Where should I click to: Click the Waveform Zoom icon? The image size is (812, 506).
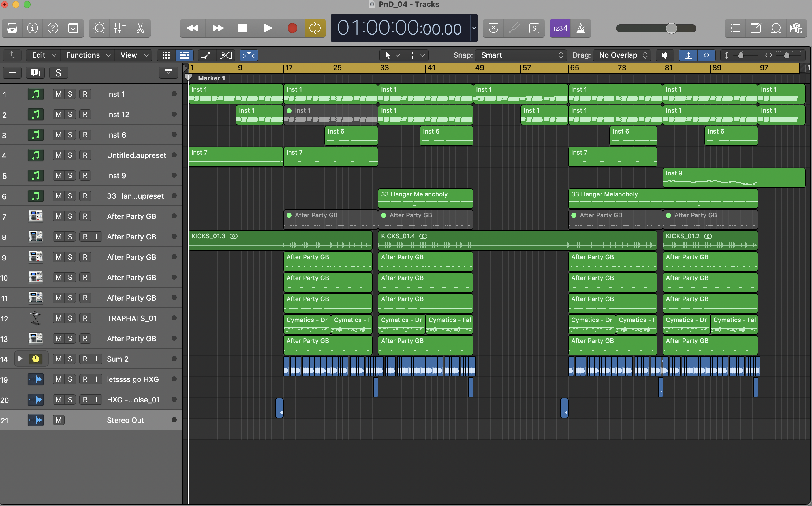pos(665,55)
